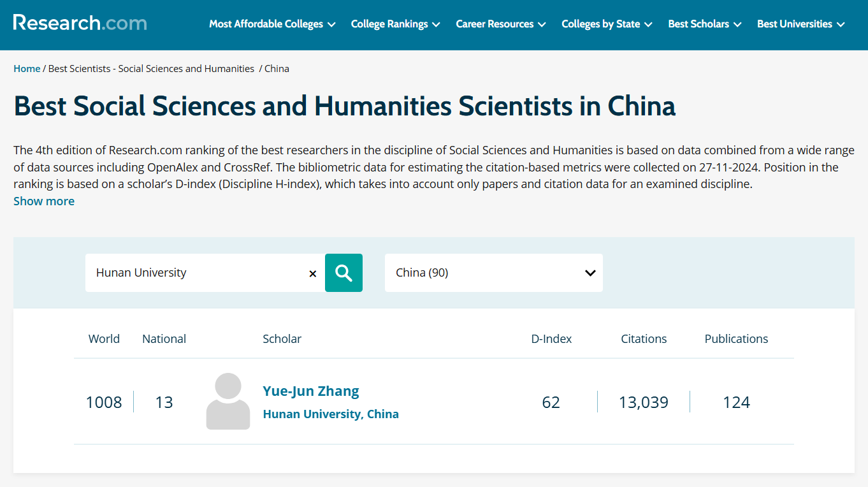Open the Colleges by State menu
868x487 pixels.
[607, 24]
